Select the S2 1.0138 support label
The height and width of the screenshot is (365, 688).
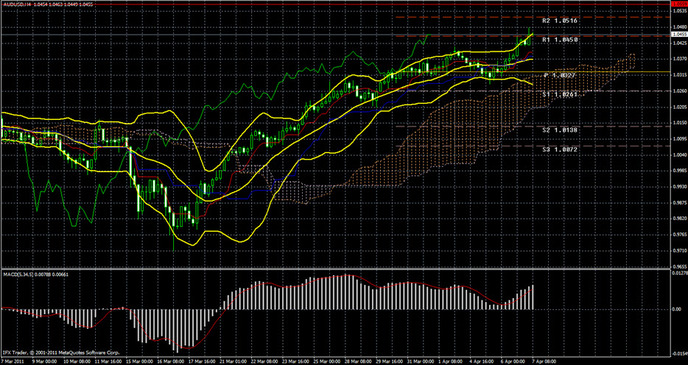pos(559,130)
